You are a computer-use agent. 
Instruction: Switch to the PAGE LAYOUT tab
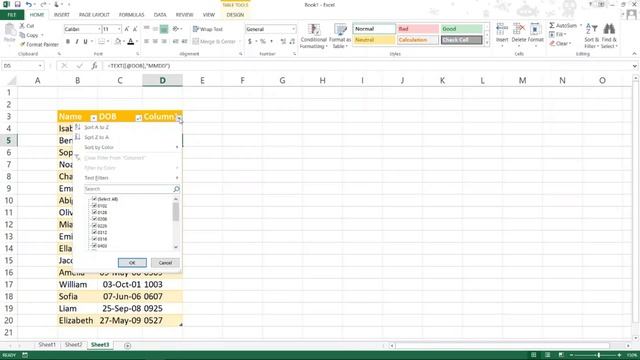(x=94, y=15)
